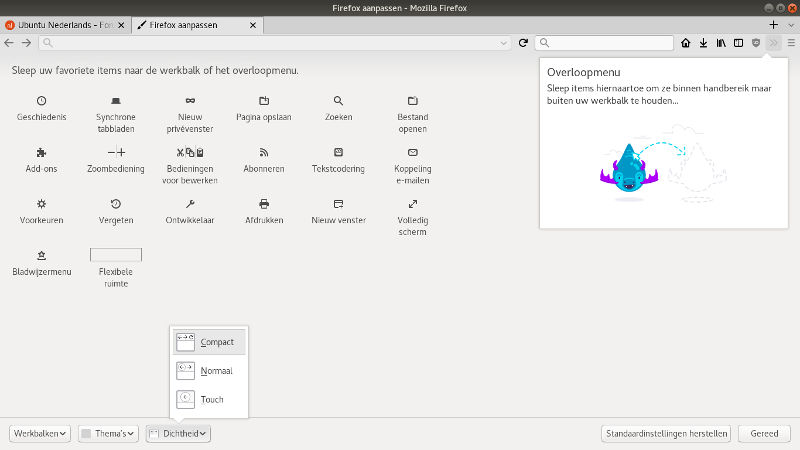Image resolution: width=800 pixels, height=450 pixels.
Task: Open a new tab with plus button
Action: [x=773, y=25]
